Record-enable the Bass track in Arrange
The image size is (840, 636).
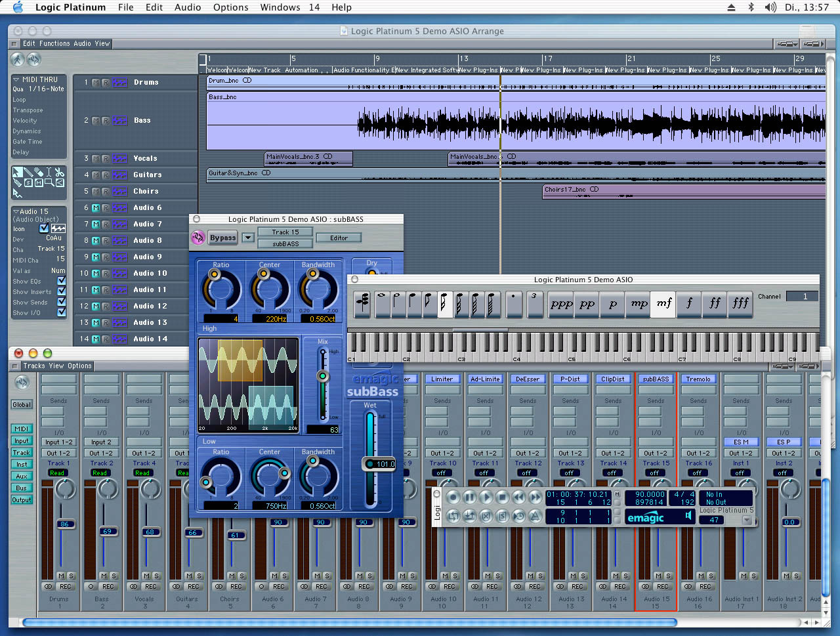pos(105,121)
